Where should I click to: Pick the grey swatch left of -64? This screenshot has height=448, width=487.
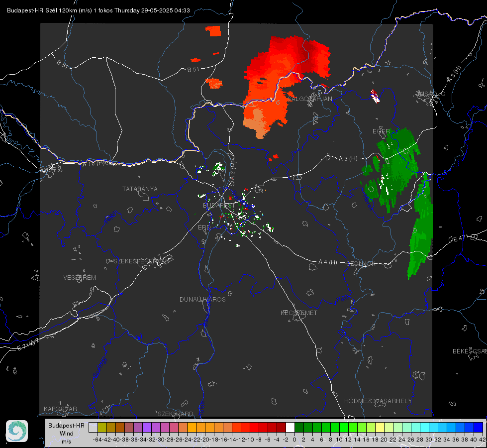tap(93, 427)
